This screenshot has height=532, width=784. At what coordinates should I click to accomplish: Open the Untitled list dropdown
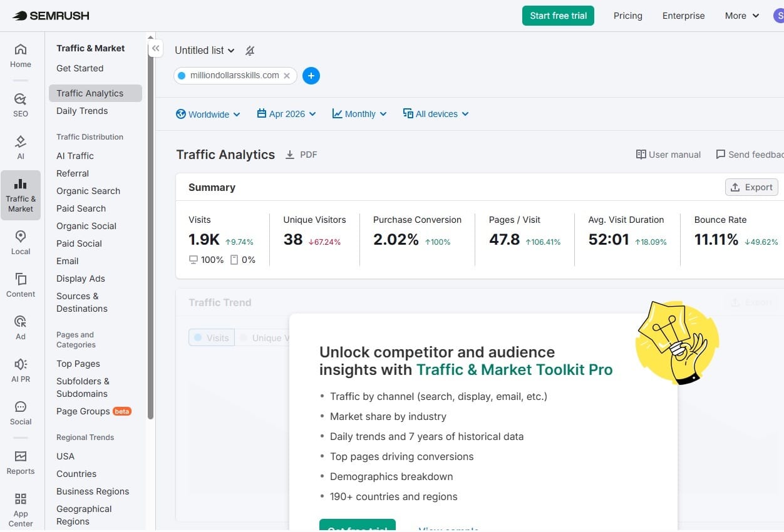coord(205,51)
